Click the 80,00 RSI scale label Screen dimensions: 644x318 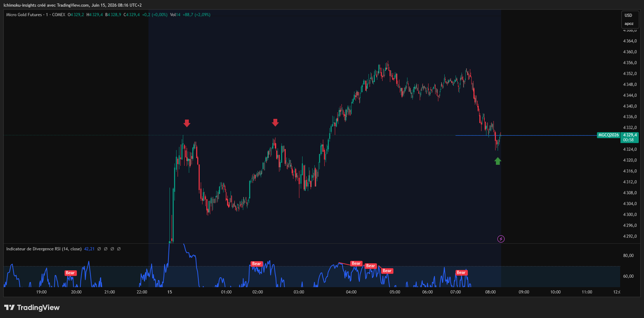tap(628, 256)
